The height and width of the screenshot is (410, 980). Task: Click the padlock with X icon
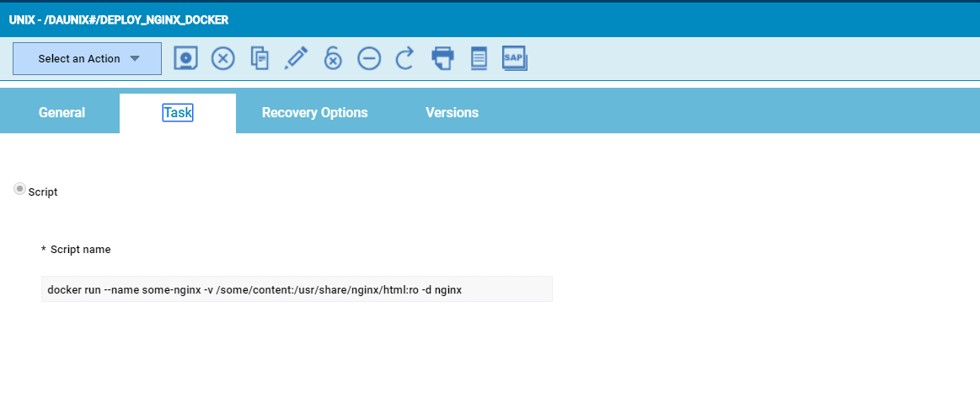click(x=333, y=58)
